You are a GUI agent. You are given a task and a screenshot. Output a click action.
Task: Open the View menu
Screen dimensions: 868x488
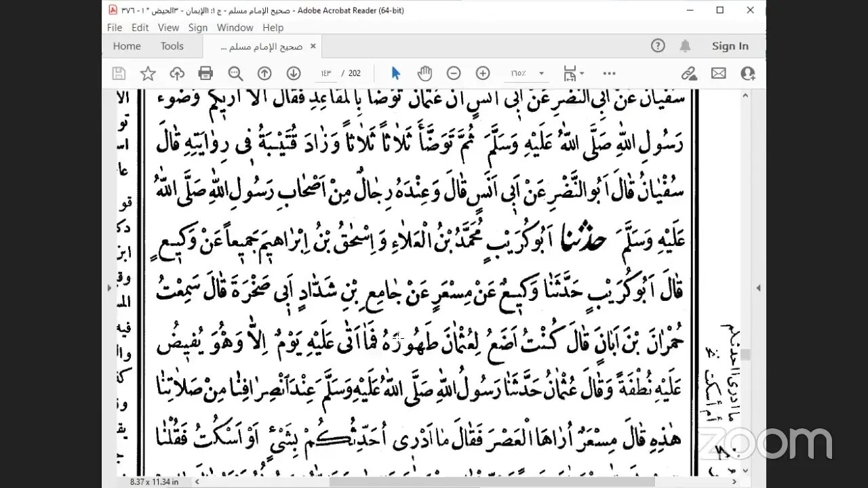168,28
